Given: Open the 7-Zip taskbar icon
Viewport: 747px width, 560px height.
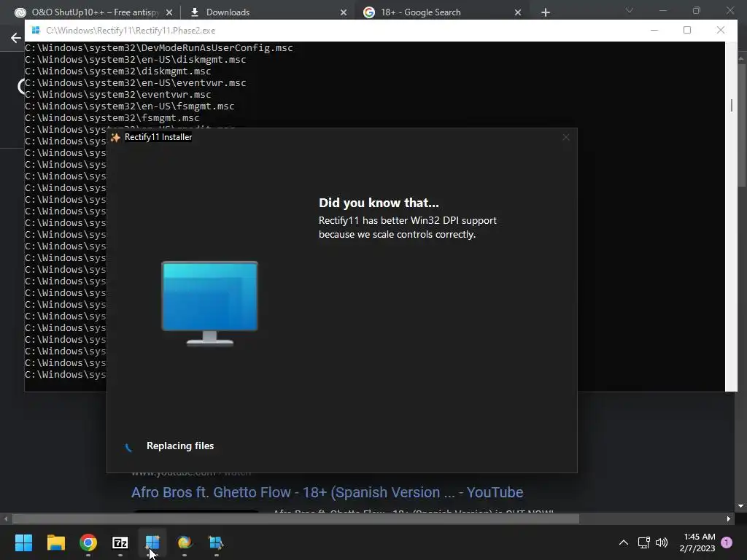Looking at the screenshot, I should click(x=120, y=542).
